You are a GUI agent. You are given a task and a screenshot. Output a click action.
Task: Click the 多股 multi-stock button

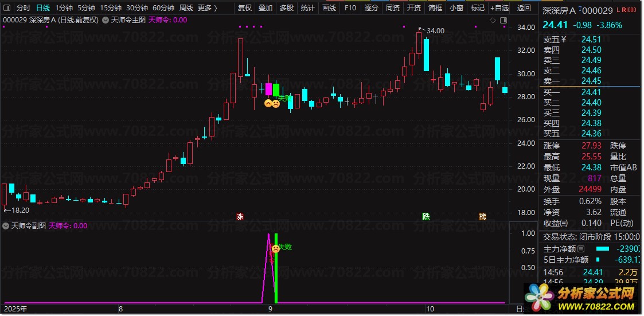[287, 7]
